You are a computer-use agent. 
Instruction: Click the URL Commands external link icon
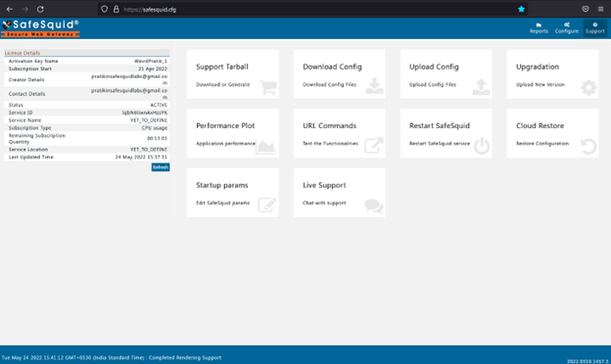(374, 145)
